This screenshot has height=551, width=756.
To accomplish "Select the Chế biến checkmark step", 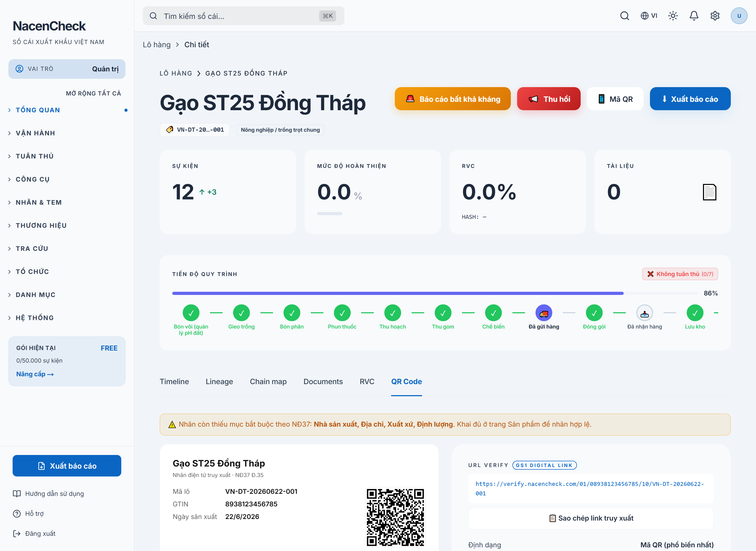I will [493, 313].
